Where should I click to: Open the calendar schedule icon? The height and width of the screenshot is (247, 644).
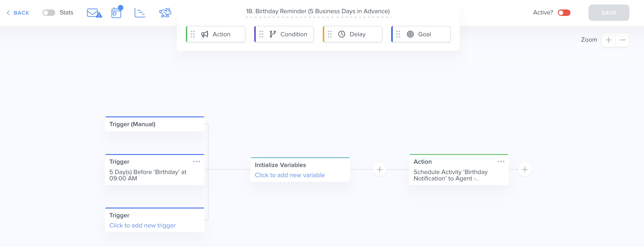tap(116, 13)
